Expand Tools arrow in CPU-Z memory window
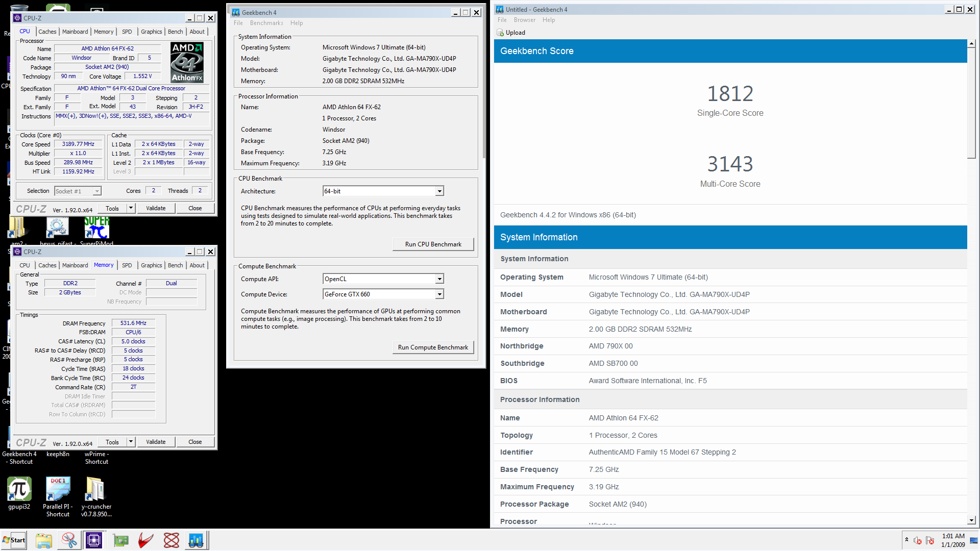 [131, 442]
